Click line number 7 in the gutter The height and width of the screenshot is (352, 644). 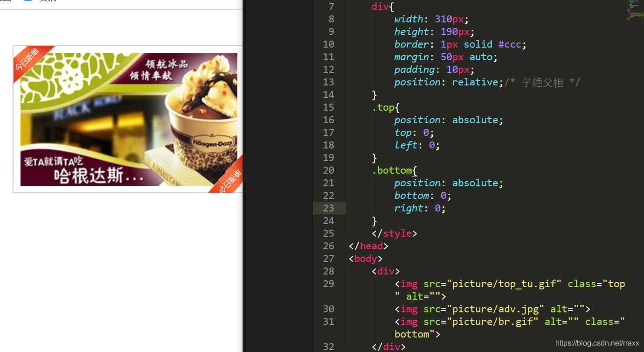click(331, 7)
